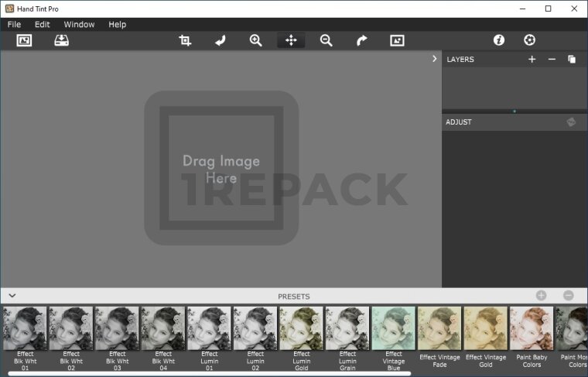Open the Window menu
This screenshot has height=377, width=588.
(79, 24)
